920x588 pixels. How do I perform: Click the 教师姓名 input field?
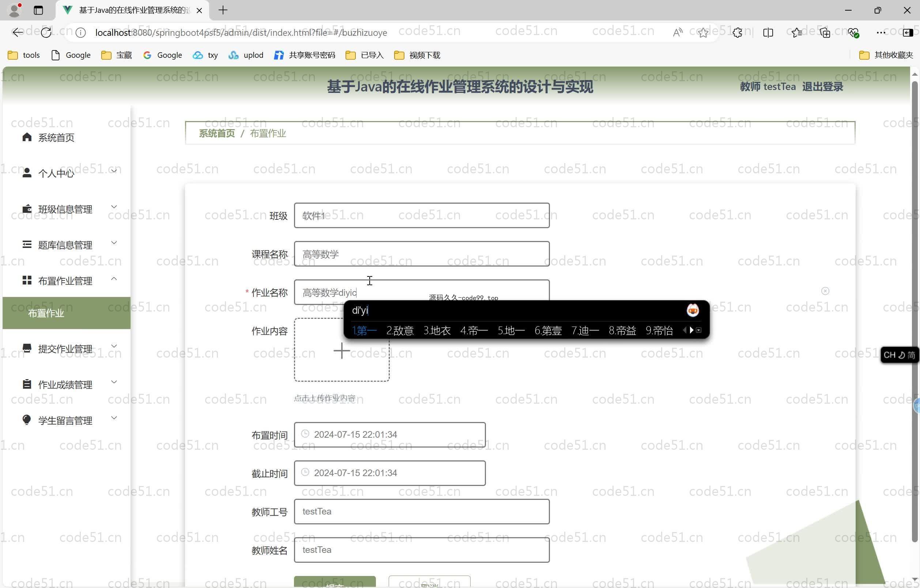(421, 550)
